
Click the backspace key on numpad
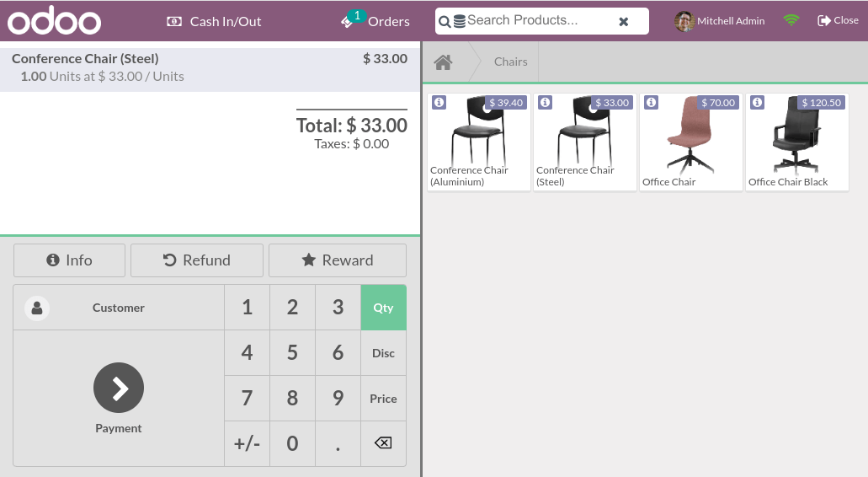[x=383, y=443]
